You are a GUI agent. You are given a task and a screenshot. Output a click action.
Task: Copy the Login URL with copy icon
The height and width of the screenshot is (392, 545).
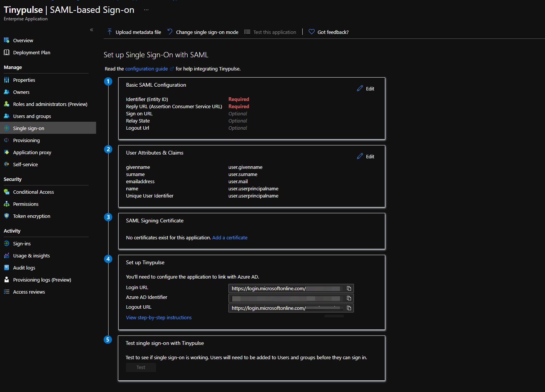pyautogui.click(x=349, y=288)
